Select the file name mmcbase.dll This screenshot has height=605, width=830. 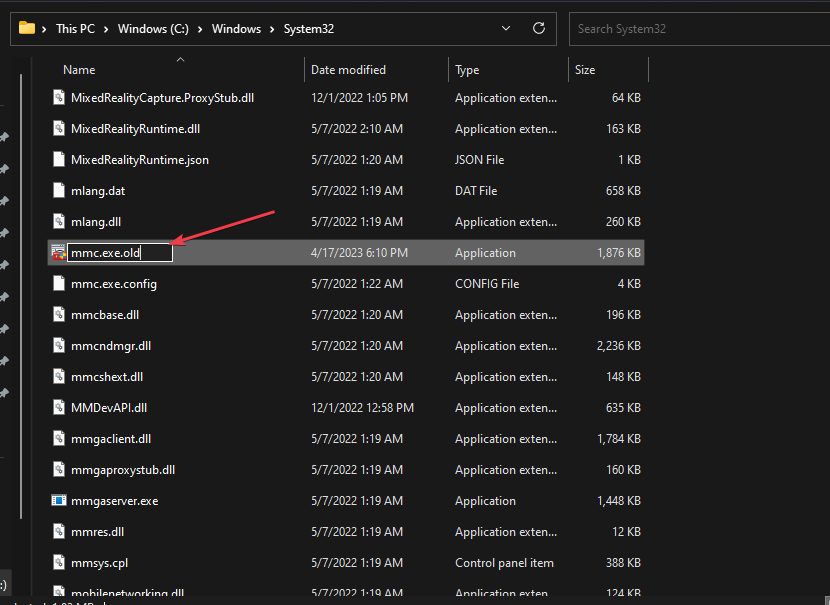tap(105, 315)
